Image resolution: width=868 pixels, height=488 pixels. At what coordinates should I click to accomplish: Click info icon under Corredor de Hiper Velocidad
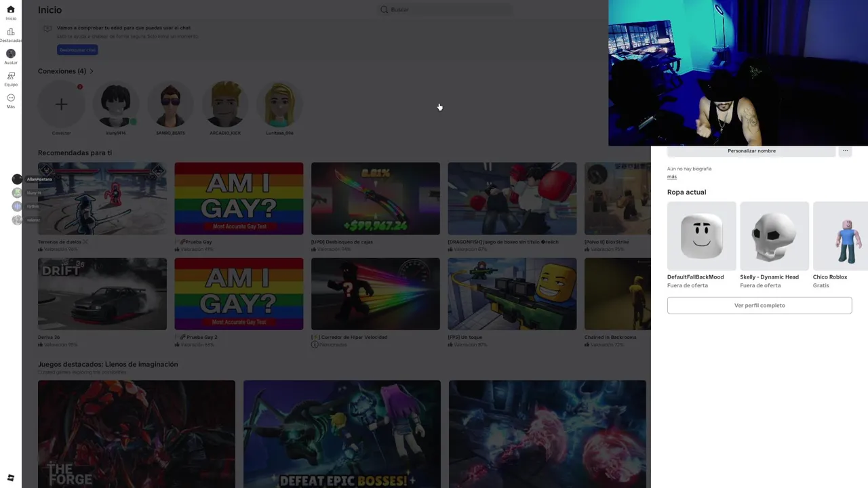(315, 344)
